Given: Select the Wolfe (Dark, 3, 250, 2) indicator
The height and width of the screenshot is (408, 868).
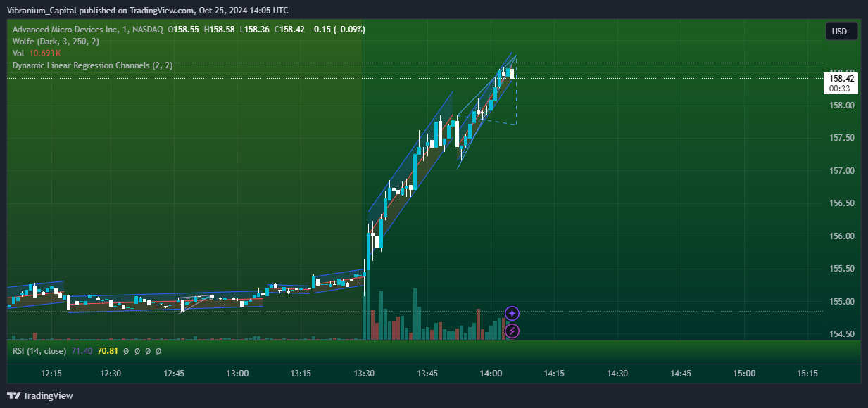Looking at the screenshot, I should (x=56, y=42).
